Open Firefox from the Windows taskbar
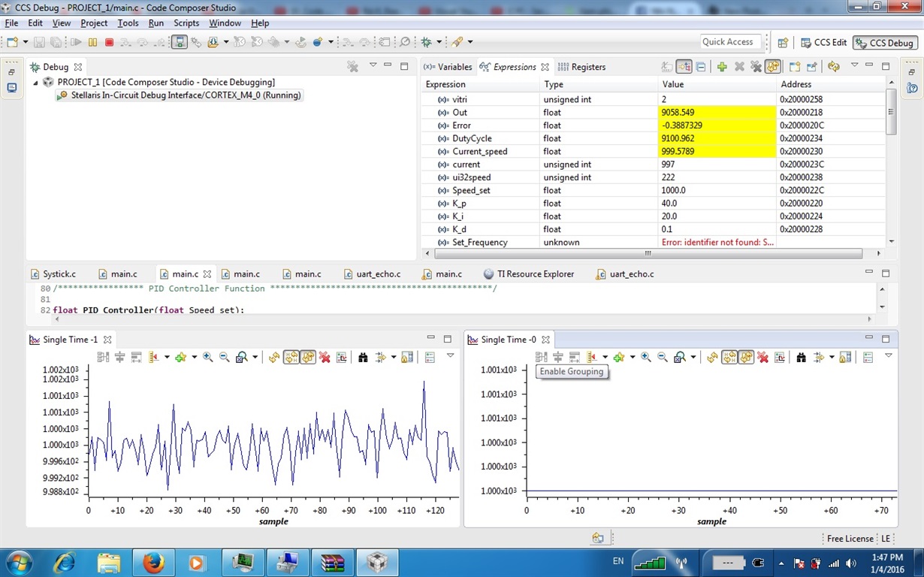This screenshot has width=924, height=577. point(153,562)
